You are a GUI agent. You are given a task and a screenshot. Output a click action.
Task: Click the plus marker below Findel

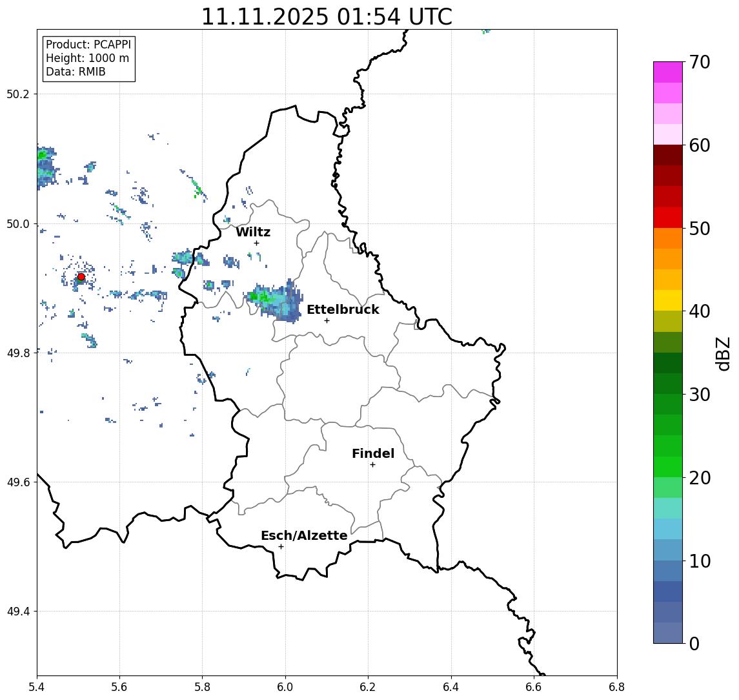coord(372,465)
